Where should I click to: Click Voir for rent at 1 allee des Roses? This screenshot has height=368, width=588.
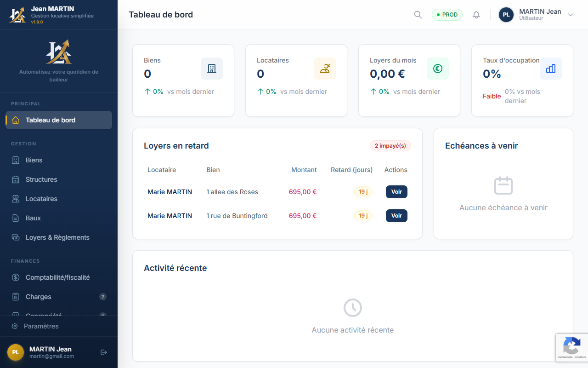[x=396, y=192]
